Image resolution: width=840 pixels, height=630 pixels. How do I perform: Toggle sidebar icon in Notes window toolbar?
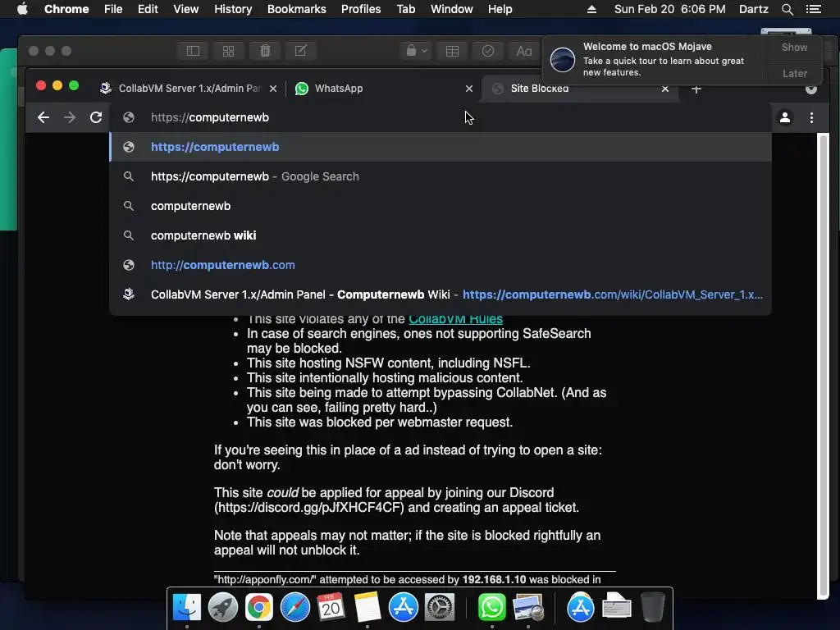193,51
